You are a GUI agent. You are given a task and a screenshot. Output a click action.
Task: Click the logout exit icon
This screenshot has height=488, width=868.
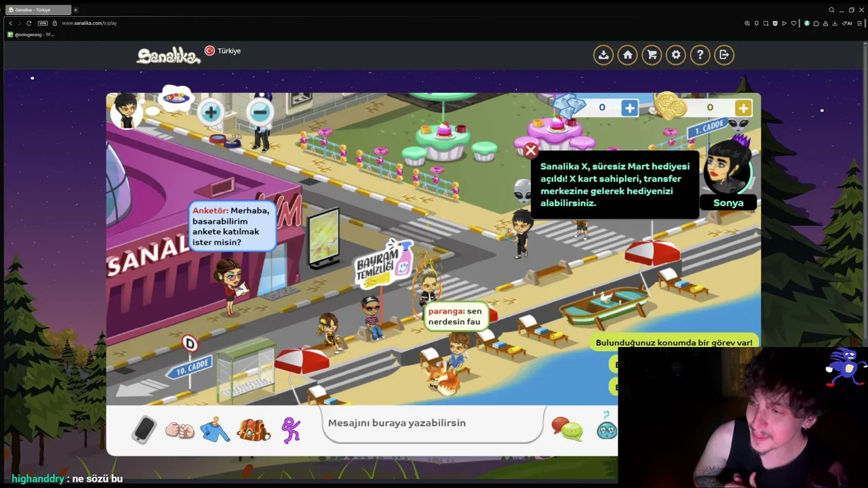tap(724, 55)
